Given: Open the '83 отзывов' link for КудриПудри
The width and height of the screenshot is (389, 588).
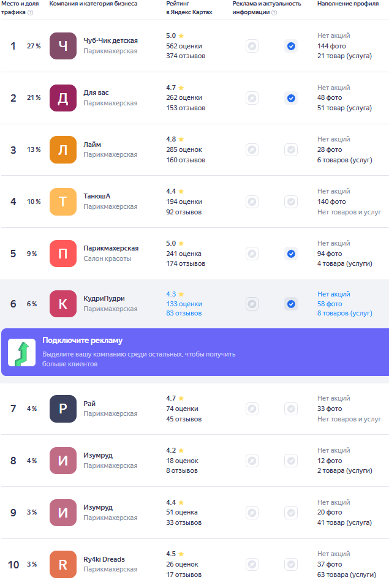Looking at the screenshot, I should click(184, 314).
